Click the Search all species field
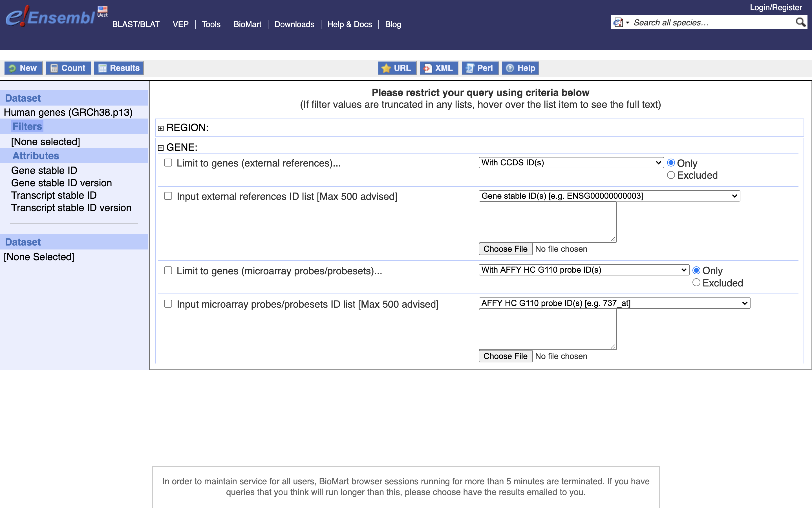 [711, 23]
